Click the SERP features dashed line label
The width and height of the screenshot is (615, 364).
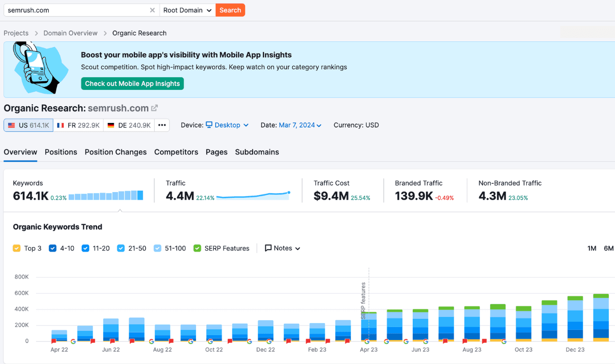click(363, 301)
